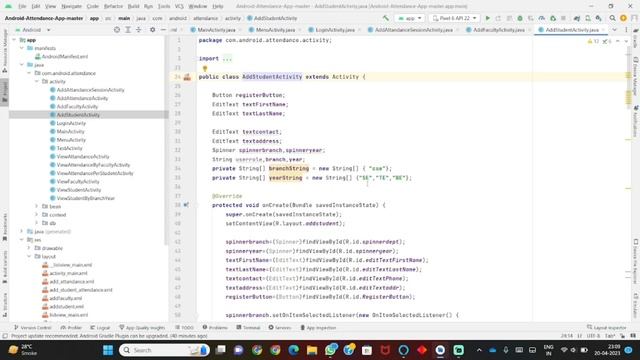Click the Search Everywhere magnifier icon
The image size is (640, 360).
tap(612, 18)
